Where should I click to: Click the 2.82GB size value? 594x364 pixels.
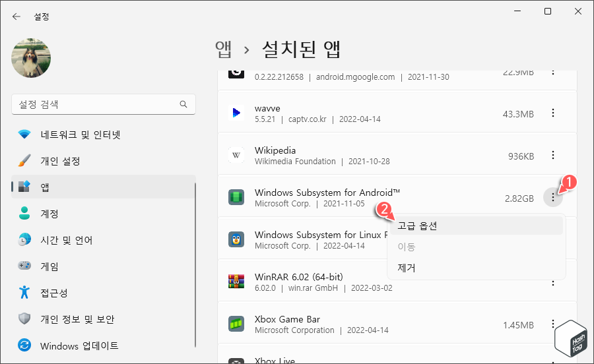[x=519, y=198]
